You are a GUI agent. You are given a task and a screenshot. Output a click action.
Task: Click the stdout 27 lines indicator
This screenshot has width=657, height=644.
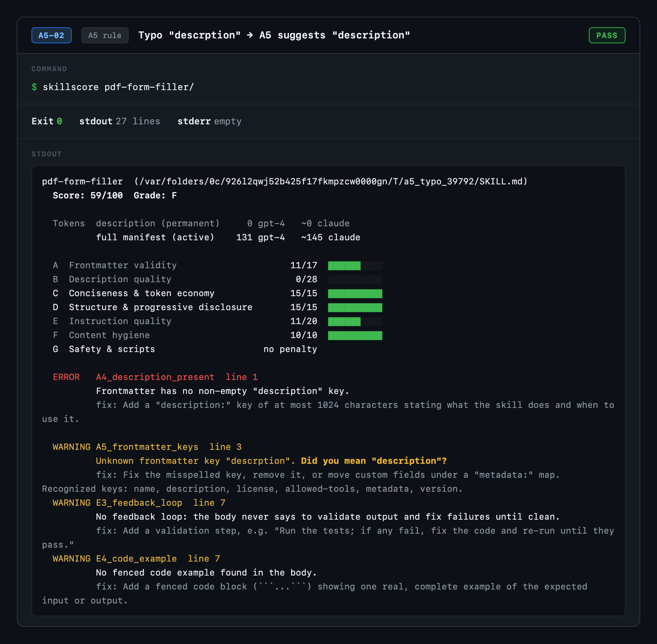tap(120, 121)
